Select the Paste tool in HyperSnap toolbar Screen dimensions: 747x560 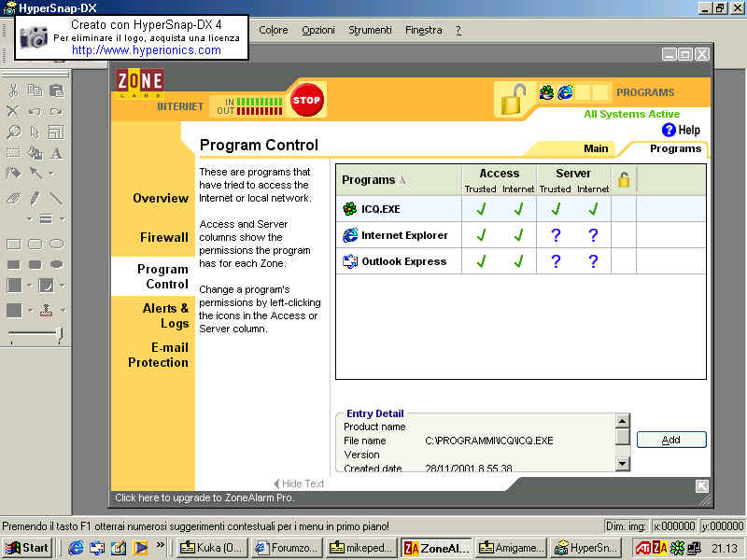(56, 90)
